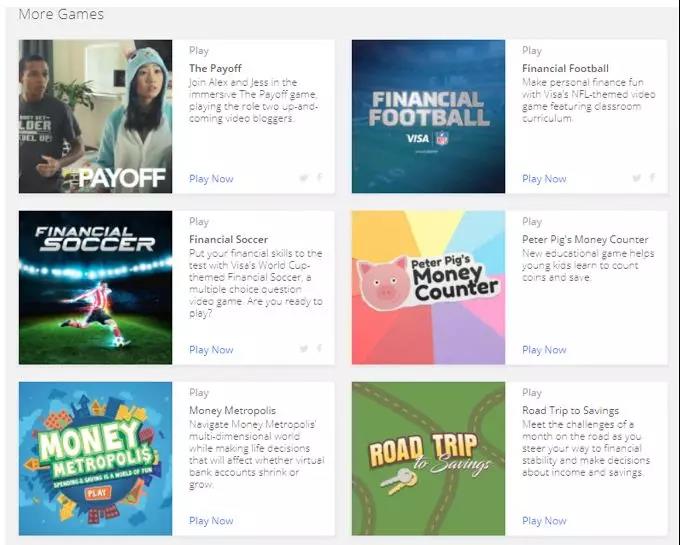
Task: Open the Financial Football thumbnail image
Action: (x=428, y=116)
